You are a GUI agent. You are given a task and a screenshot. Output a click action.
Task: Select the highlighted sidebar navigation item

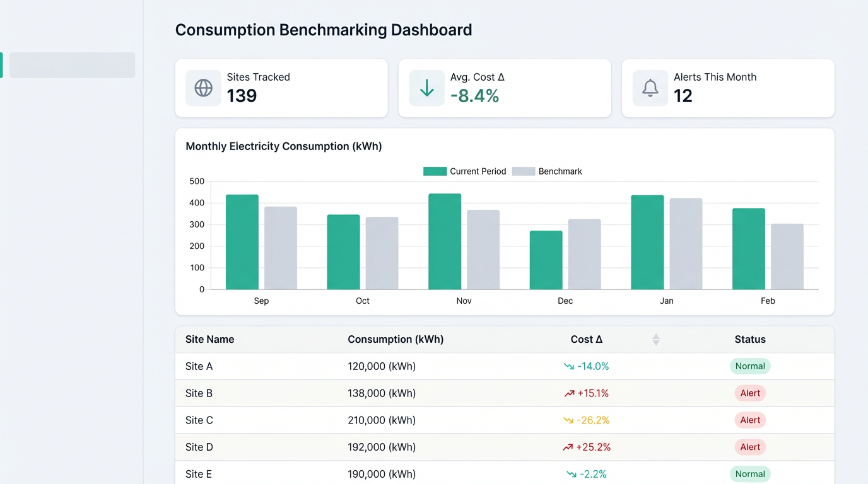point(71,65)
